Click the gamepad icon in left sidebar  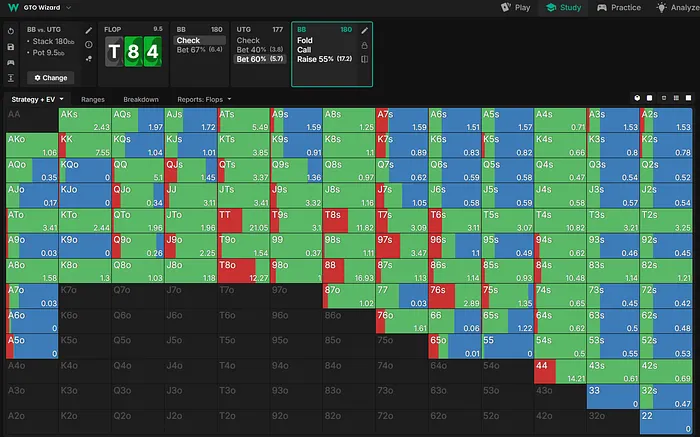click(10, 61)
